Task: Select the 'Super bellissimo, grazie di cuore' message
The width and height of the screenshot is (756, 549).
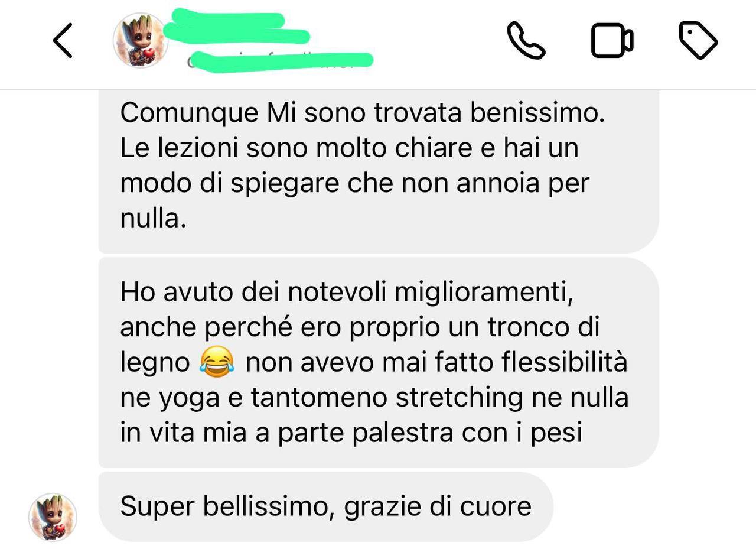Action: pyautogui.click(x=325, y=506)
